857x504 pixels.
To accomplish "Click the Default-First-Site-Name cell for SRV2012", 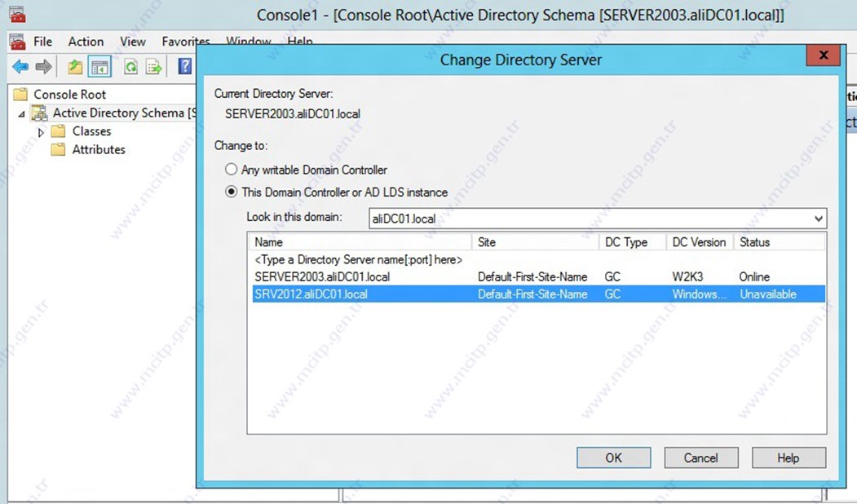I will click(532, 294).
